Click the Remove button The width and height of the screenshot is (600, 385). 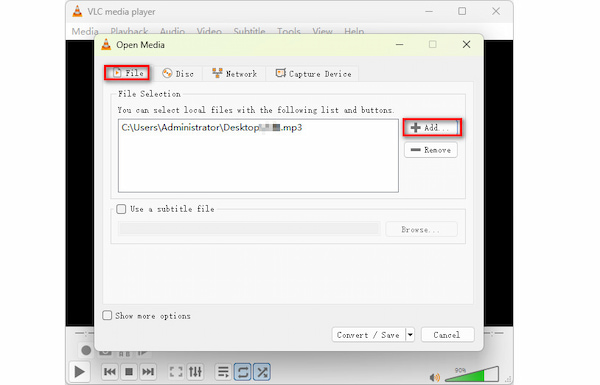(x=430, y=150)
